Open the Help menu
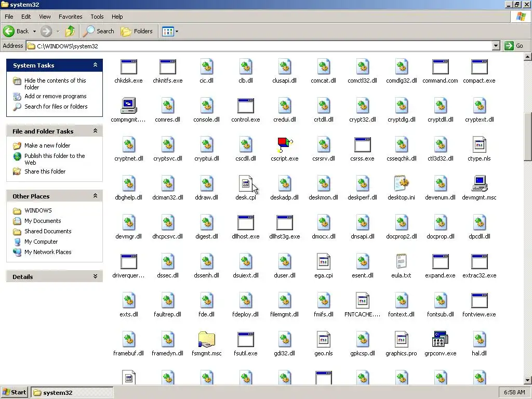Screen dimensions: 532x399 pos(117,17)
